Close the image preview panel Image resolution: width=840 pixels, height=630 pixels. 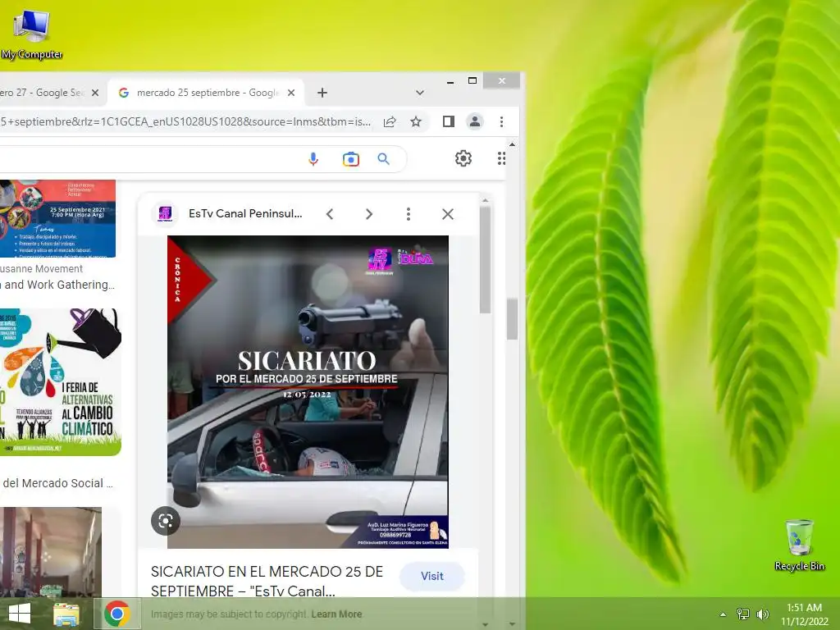[x=448, y=214]
